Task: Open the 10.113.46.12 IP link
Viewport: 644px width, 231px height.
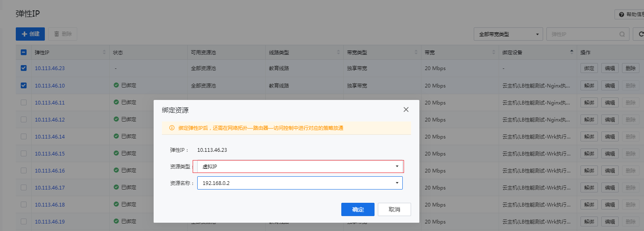Action: (x=50, y=119)
